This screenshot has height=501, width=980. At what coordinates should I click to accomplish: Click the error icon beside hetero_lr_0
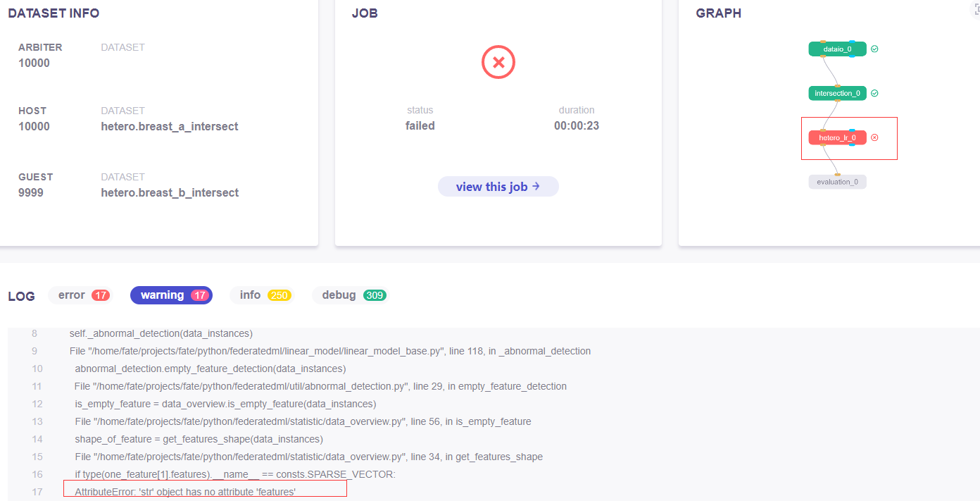click(874, 137)
